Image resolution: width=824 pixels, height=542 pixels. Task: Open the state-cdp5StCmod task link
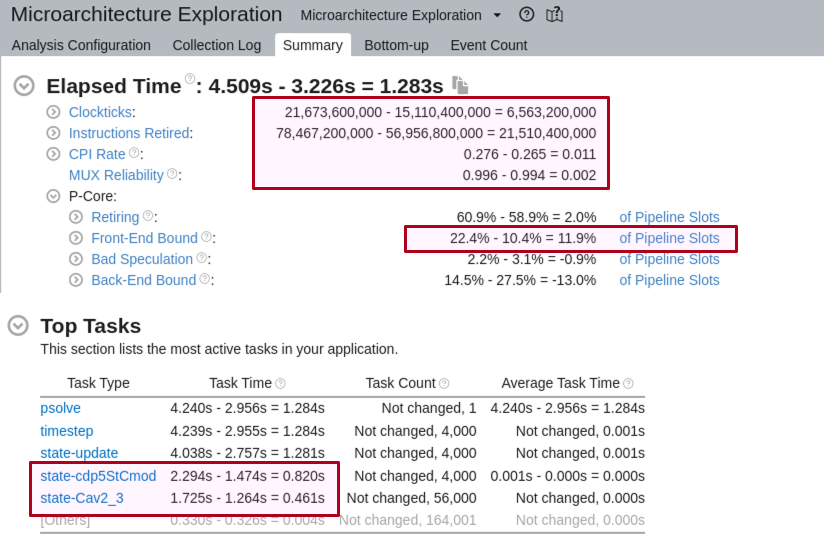point(98,476)
